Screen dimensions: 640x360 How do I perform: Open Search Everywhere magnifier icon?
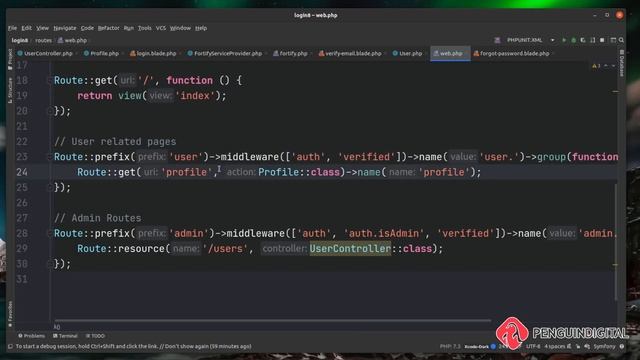[x=621, y=40]
